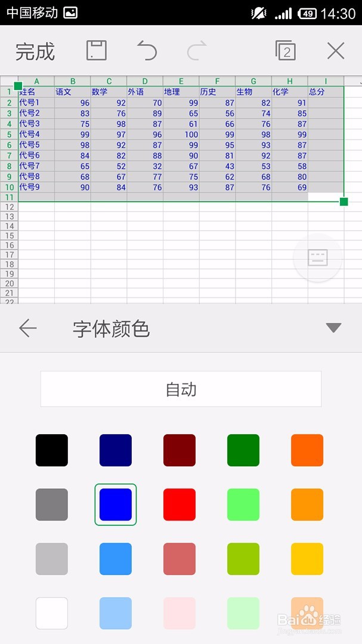
Task: Choose the 自动 automatic color button
Action: click(181, 389)
